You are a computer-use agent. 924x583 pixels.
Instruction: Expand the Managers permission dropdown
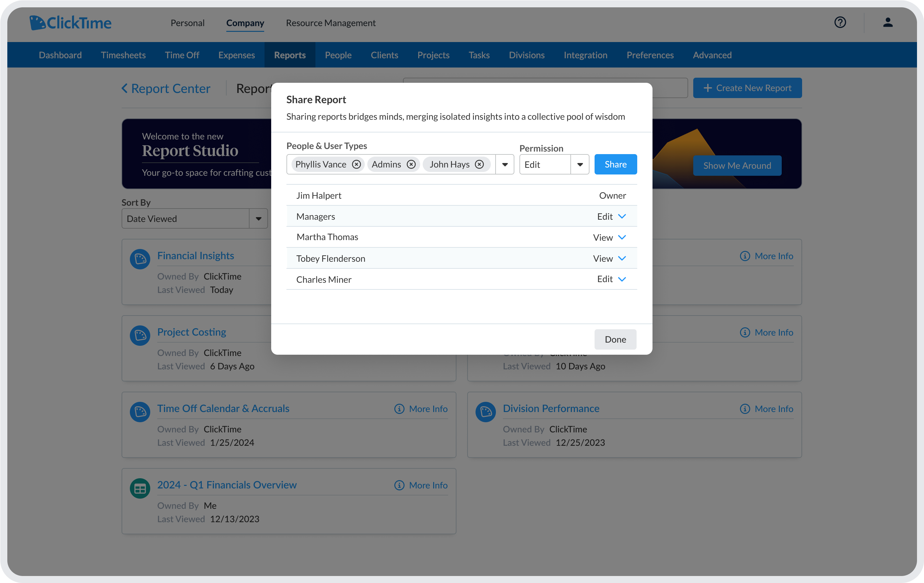point(622,216)
